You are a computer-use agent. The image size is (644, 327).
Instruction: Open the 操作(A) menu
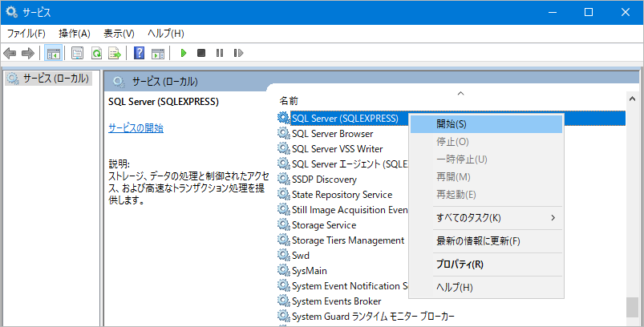pyautogui.click(x=75, y=34)
